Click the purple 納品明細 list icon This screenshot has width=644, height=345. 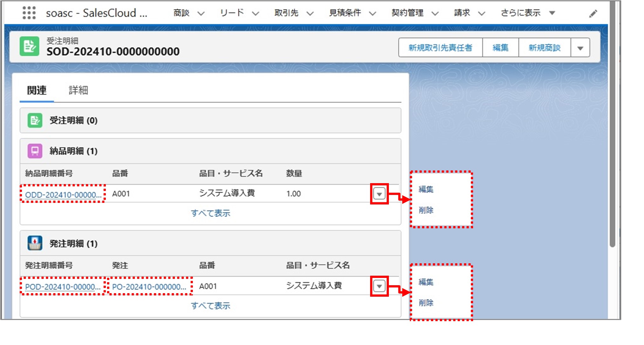(x=35, y=151)
